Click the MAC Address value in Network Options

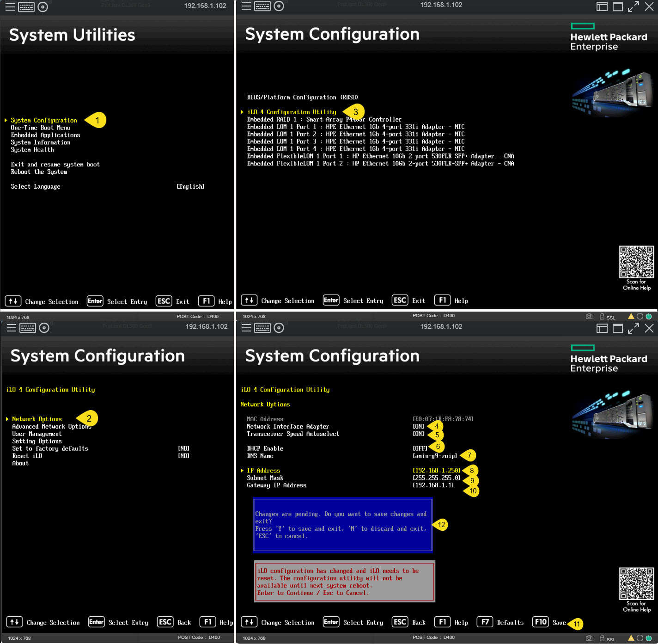click(x=443, y=419)
